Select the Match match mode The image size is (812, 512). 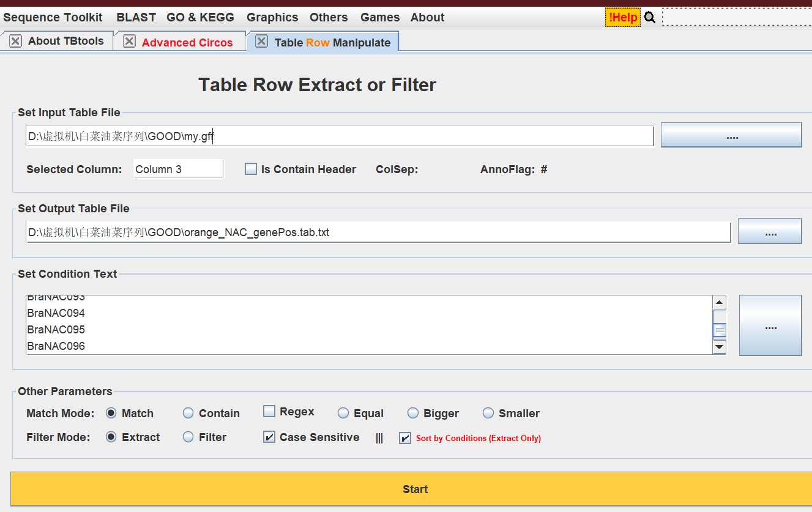[111, 413]
